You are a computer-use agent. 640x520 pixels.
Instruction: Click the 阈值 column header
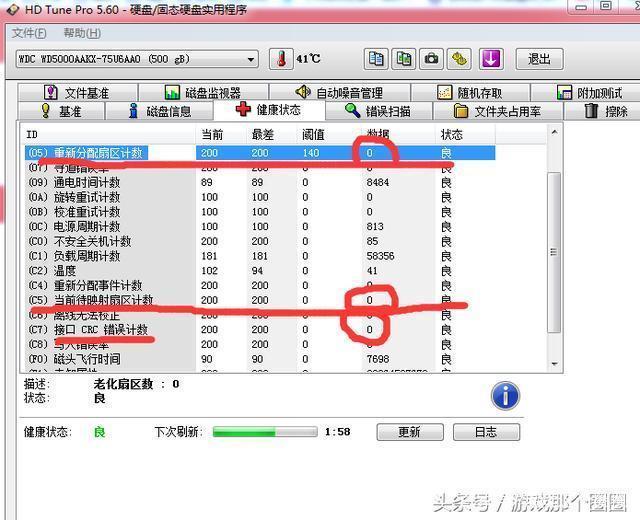(329, 134)
